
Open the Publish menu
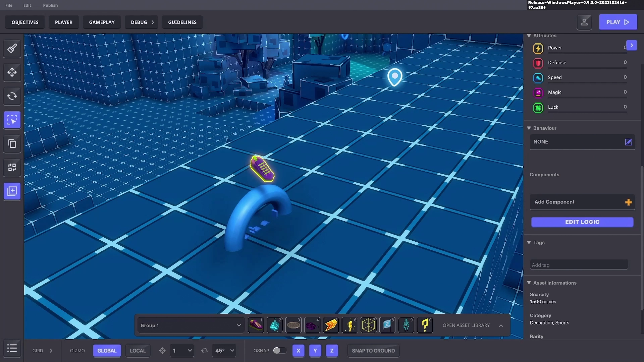click(x=50, y=5)
